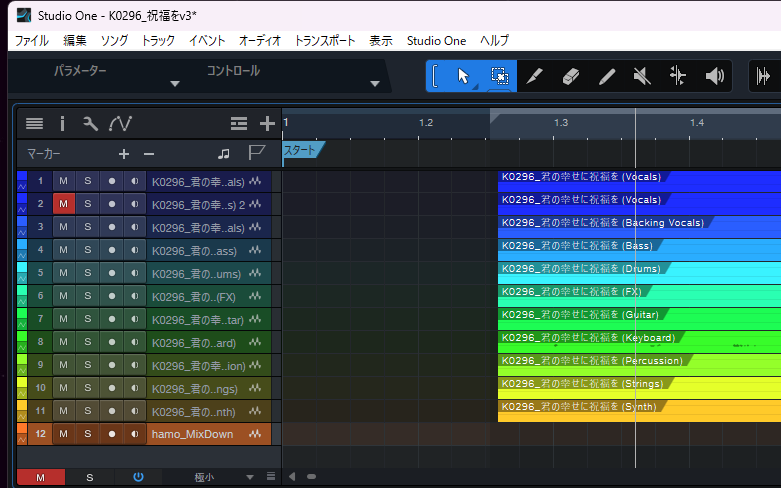
Task: Select the Paint (pencil) tool
Action: click(607, 76)
